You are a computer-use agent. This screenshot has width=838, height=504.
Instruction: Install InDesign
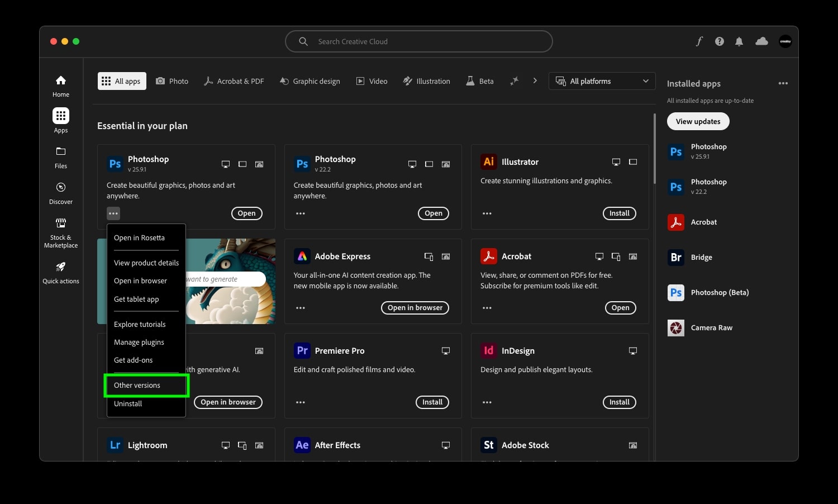(x=619, y=402)
